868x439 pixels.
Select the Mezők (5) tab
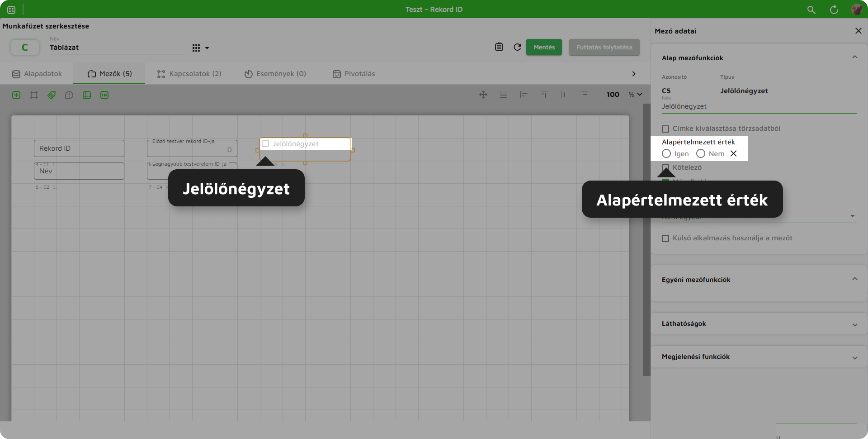coord(109,74)
